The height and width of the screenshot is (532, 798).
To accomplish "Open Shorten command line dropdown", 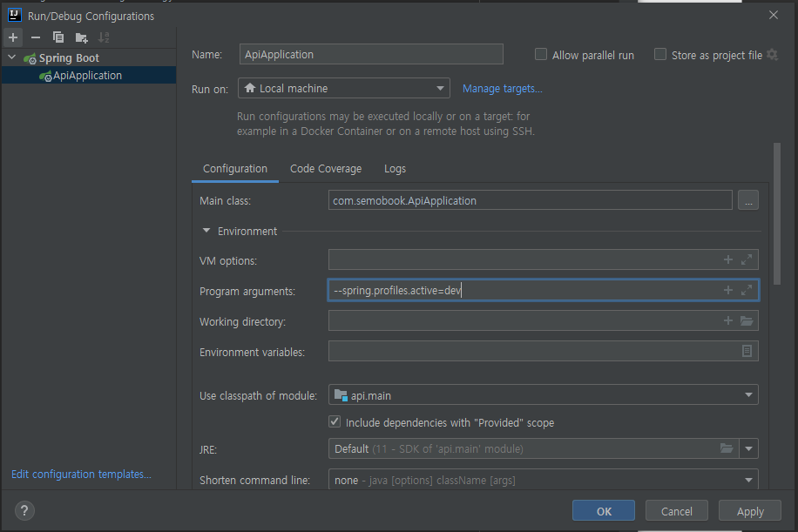I will point(544,480).
